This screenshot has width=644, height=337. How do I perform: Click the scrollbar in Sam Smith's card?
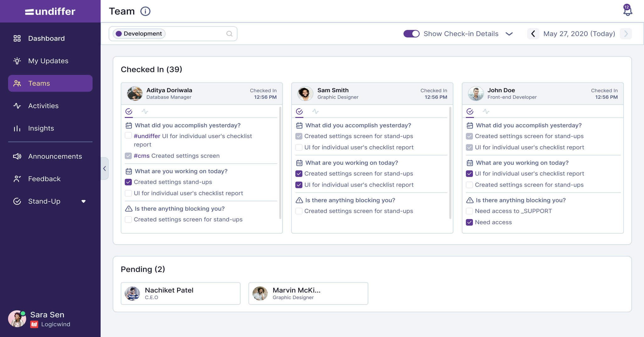450,163
